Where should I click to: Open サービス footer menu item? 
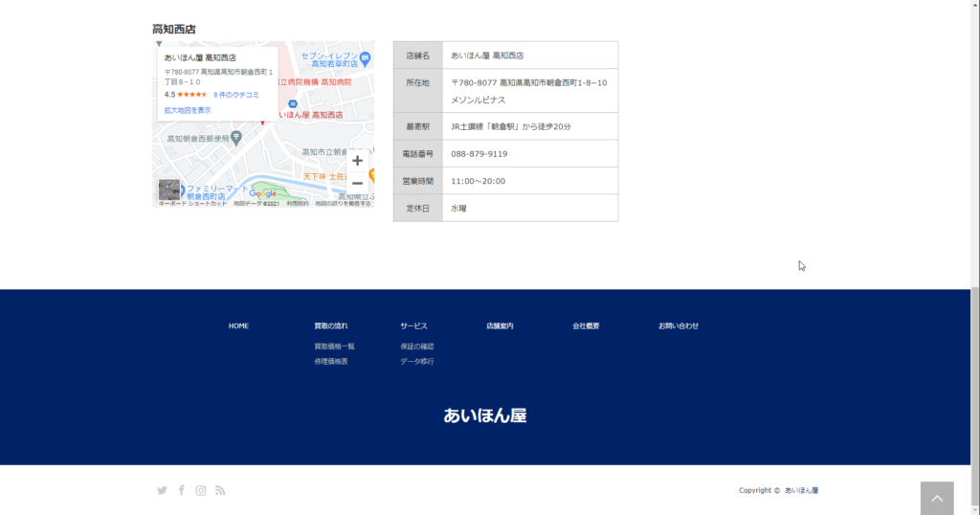(413, 325)
